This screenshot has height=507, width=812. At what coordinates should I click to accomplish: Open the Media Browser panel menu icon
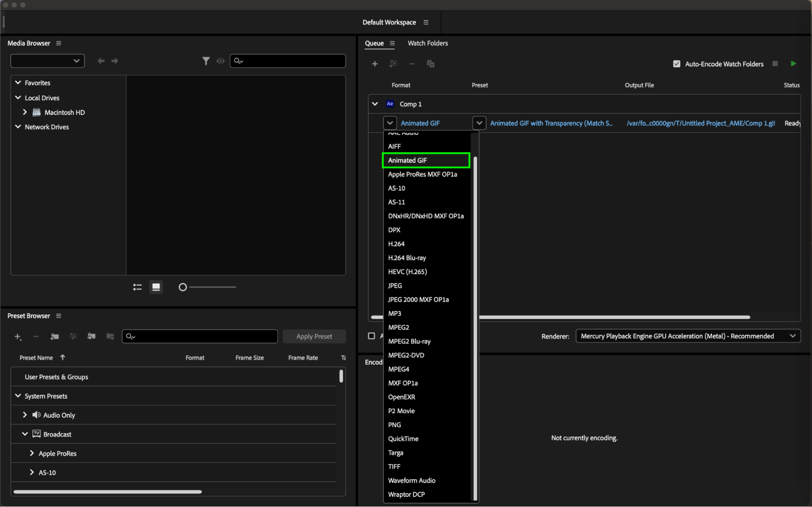click(x=58, y=43)
